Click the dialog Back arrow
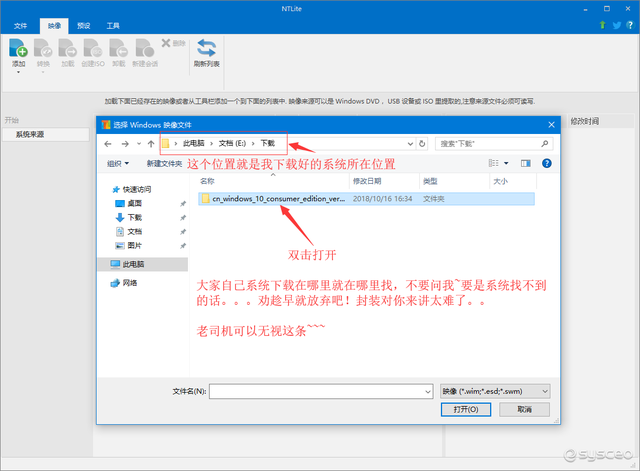 pyautogui.click(x=108, y=144)
